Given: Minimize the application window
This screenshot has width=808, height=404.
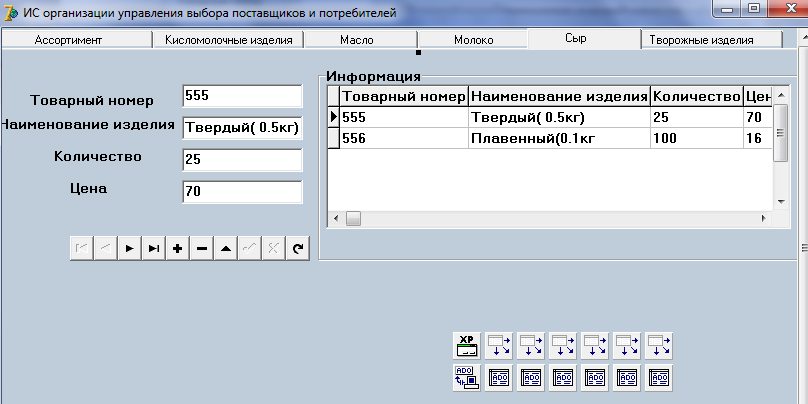Looking at the screenshot, I should pyautogui.click(x=728, y=9).
